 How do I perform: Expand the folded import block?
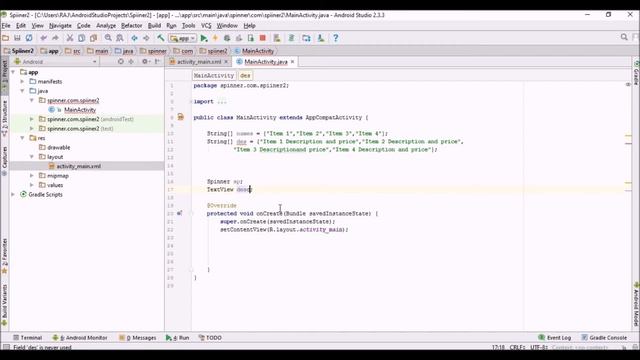[191, 102]
